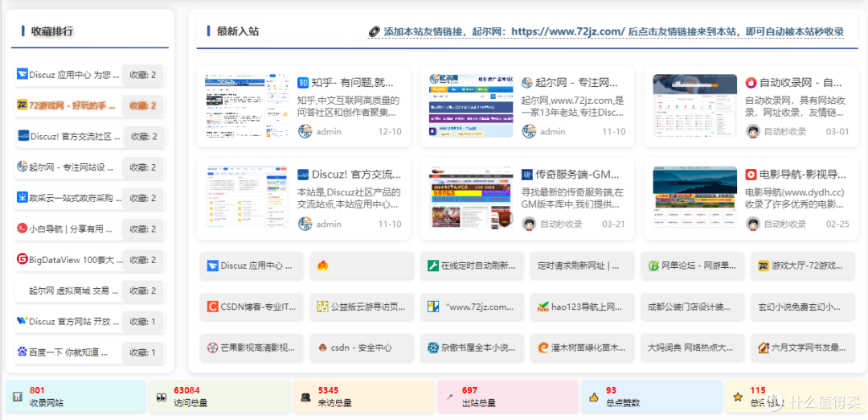Image resolution: width=868 pixels, height=420 pixels.
Task: Click the 总点赞数 thumbs-up icon
Action: pyautogui.click(x=594, y=397)
